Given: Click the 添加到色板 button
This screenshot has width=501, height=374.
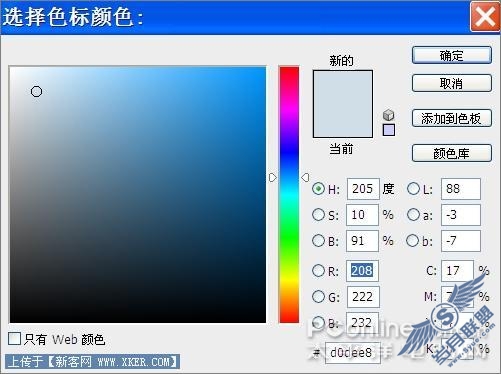Looking at the screenshot, I should click(452, 118).
